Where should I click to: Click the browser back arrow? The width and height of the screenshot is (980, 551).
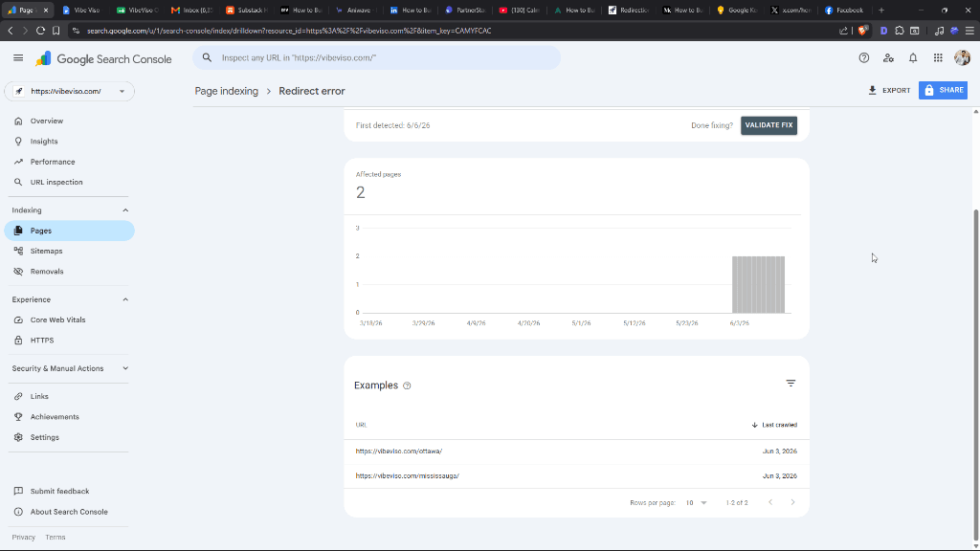tap(11, 31)
